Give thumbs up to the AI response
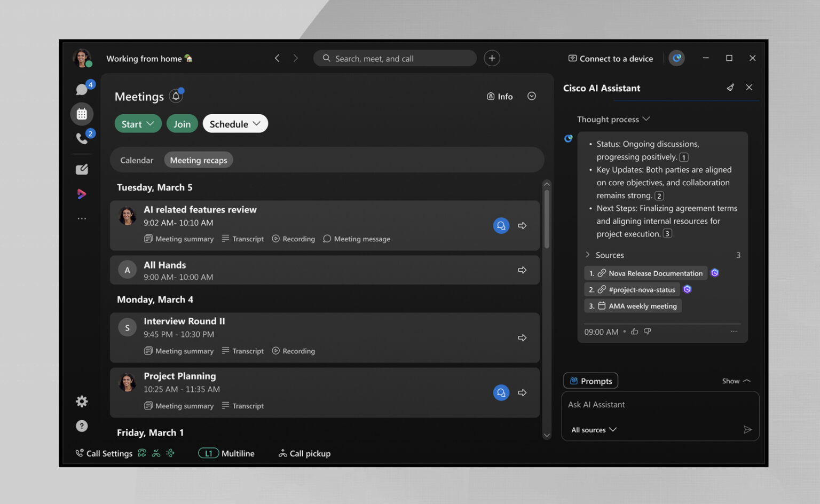Screen dimensions: 820x504 point(634,332)
